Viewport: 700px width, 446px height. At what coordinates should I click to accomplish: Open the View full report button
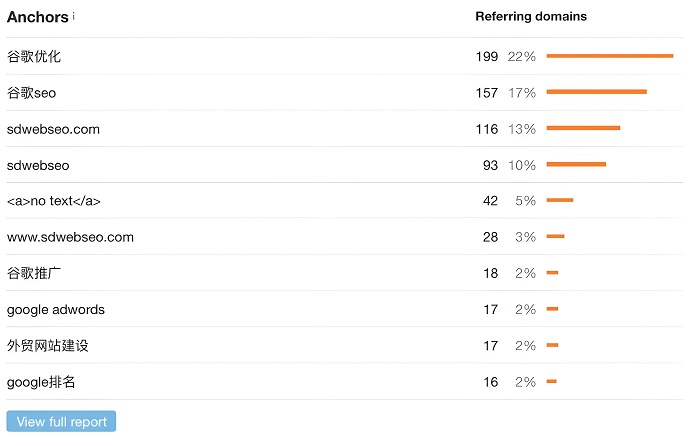click(x=61, y=421)
